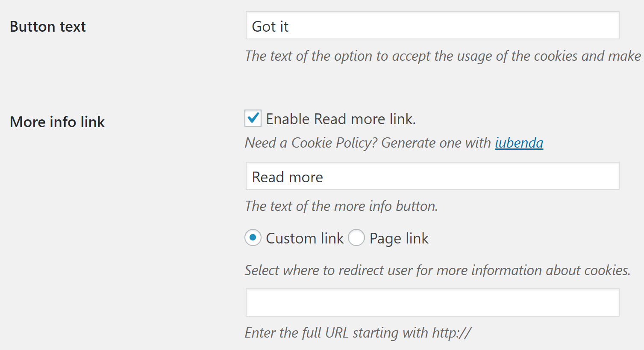The image size is (644, 350).
Task: Click the iubenda cookie policy generator hyperlink
Action: click(x=518, y=143)
